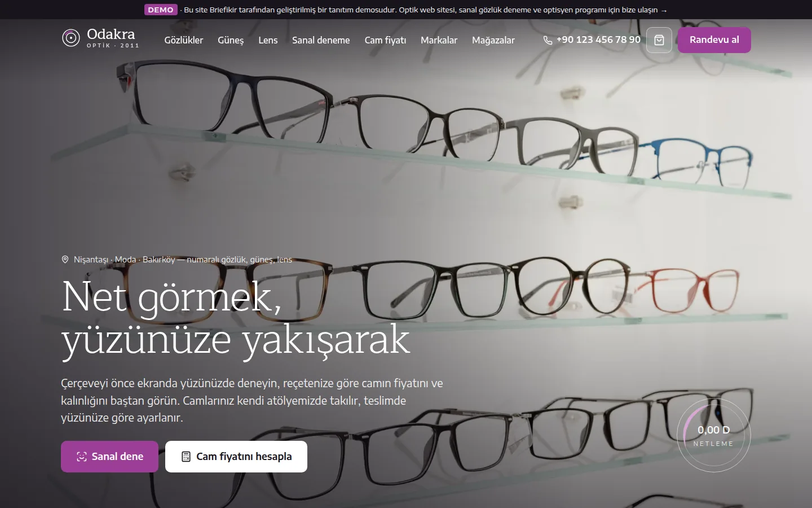Open the Markalar navigation item
The image size is (812, 508).
point(439,40)
